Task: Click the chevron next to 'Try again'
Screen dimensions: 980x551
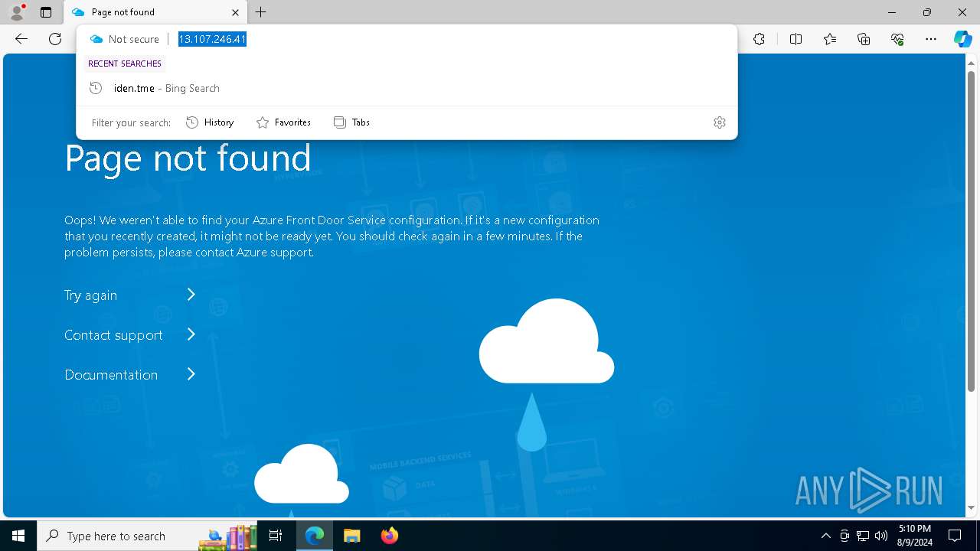Action: 191,295
